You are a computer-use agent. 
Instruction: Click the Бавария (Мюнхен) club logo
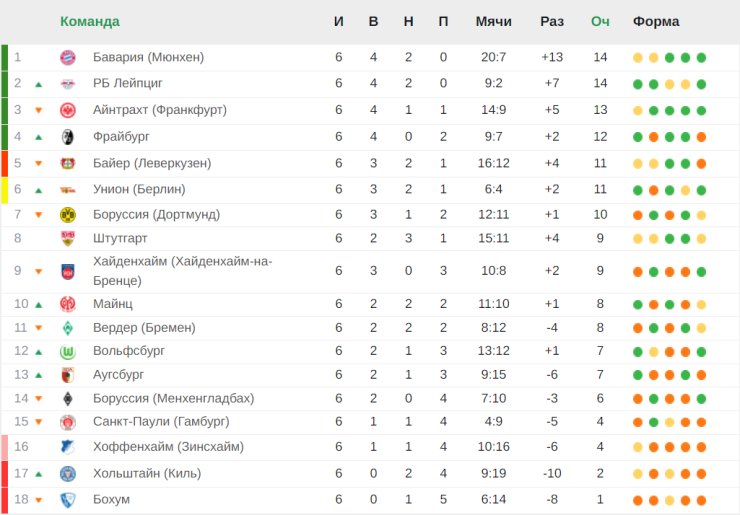(x=68, y=57)
